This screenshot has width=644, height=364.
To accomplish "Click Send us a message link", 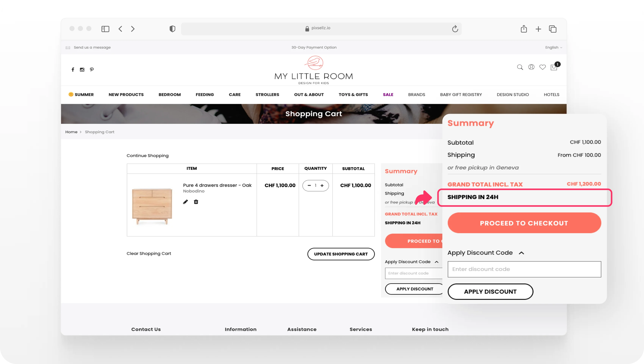I will pos(92,48).
